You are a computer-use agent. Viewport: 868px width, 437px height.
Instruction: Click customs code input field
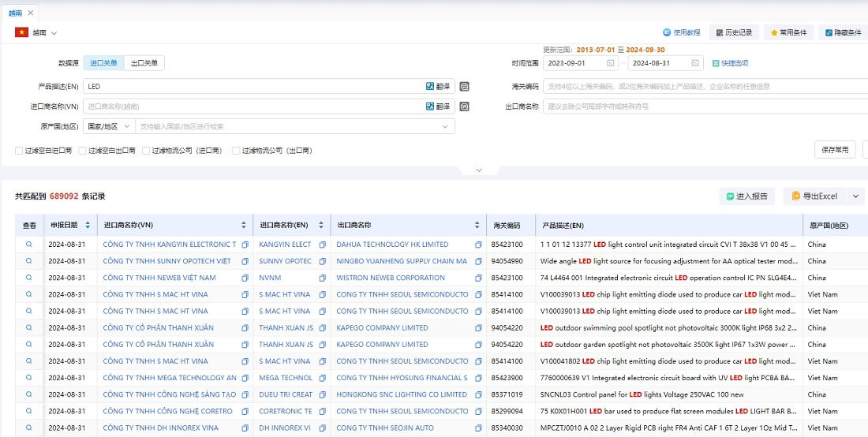pyautogui.click(x=705, y=86)
